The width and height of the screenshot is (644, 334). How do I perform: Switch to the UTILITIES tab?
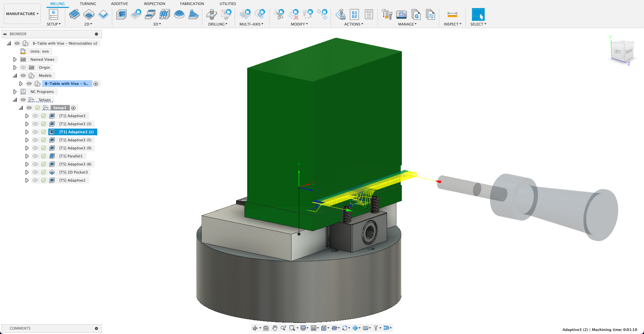(228, 4)
